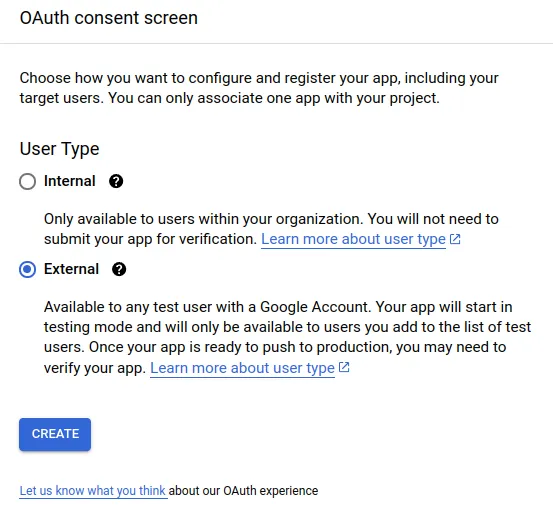Image resolution: width=553 pixels, height=518 pixels.
Task: Click the intro paragraph starting with Choose how
Action: pos(259,88)
